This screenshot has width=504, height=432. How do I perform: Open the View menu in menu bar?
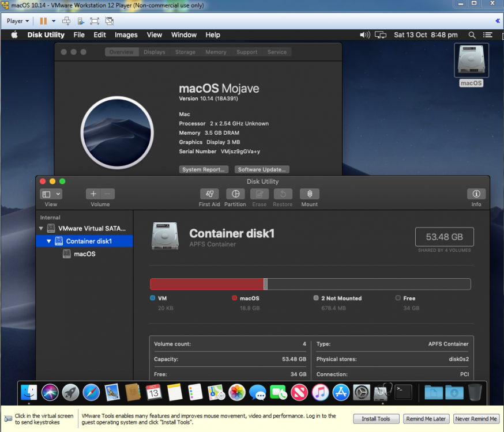[x=155, y=35]
